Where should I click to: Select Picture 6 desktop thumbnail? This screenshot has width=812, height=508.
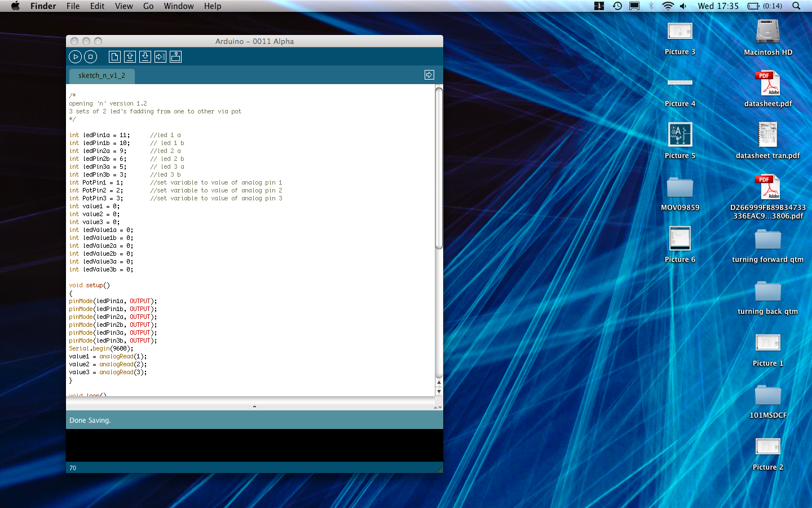point(680,239)
